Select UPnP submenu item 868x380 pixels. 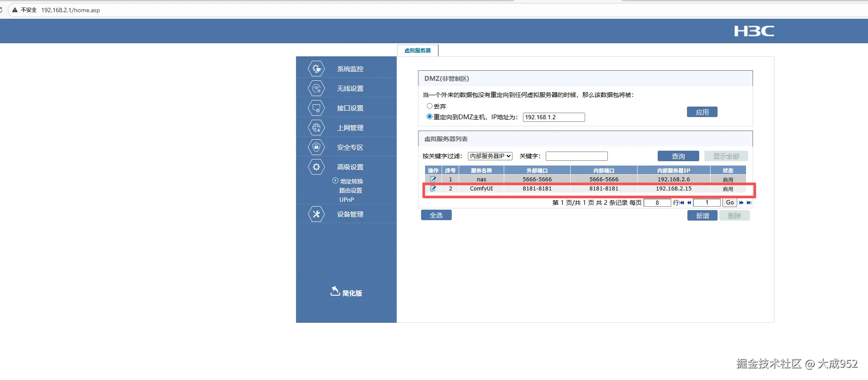[x=347, y=200]
